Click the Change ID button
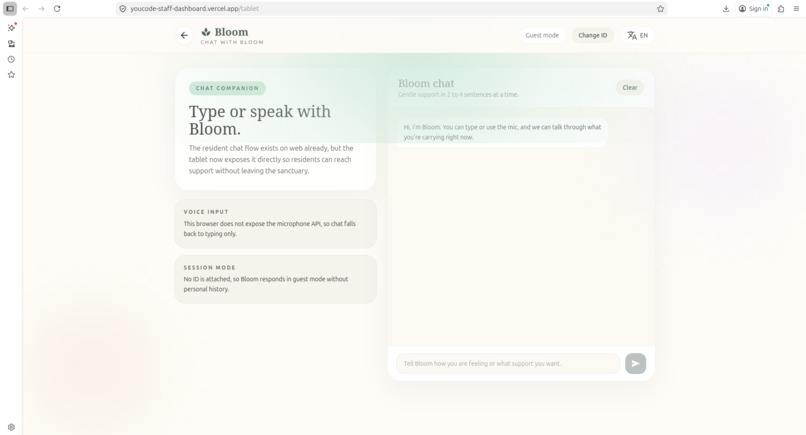Viewport: 806px width, 435px height. (593, 35)
